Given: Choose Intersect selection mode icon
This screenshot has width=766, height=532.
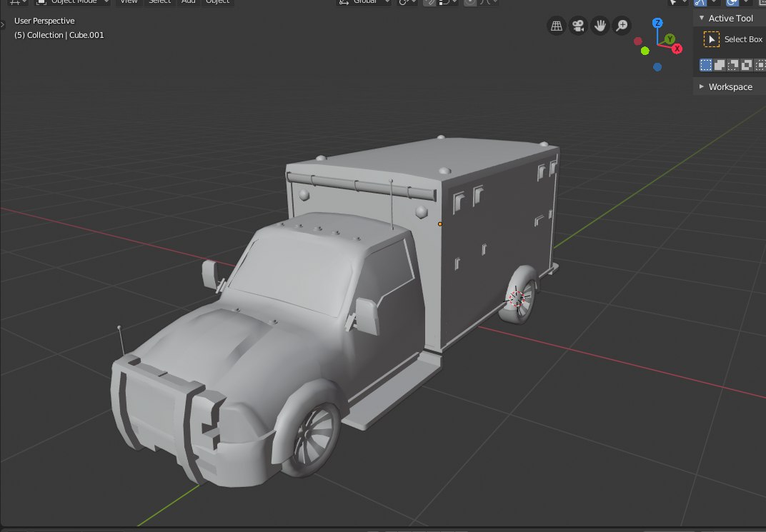Looking at the screenshot, I should [x=760, y=65].
